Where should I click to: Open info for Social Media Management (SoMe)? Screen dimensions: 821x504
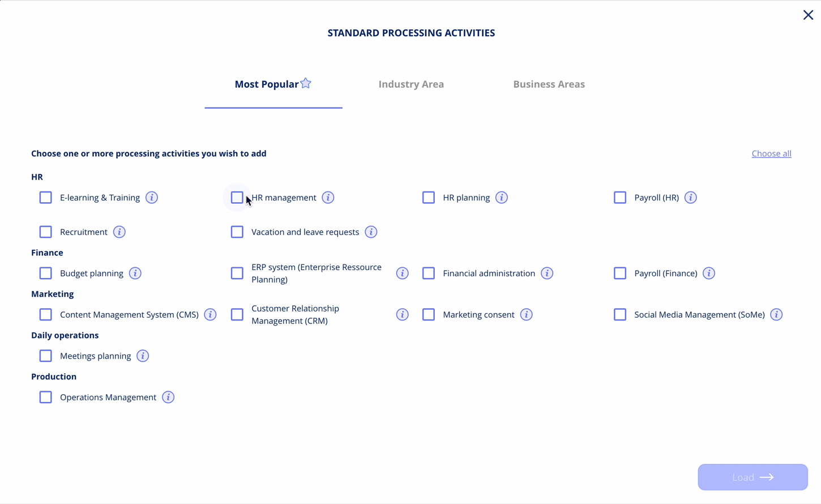pyautogui.click(x=776, y=314)
